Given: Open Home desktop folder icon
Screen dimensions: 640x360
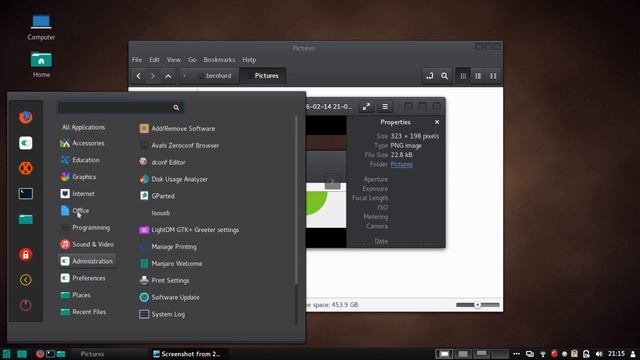Looking at the screenshot, I should [x=41, y=64].
